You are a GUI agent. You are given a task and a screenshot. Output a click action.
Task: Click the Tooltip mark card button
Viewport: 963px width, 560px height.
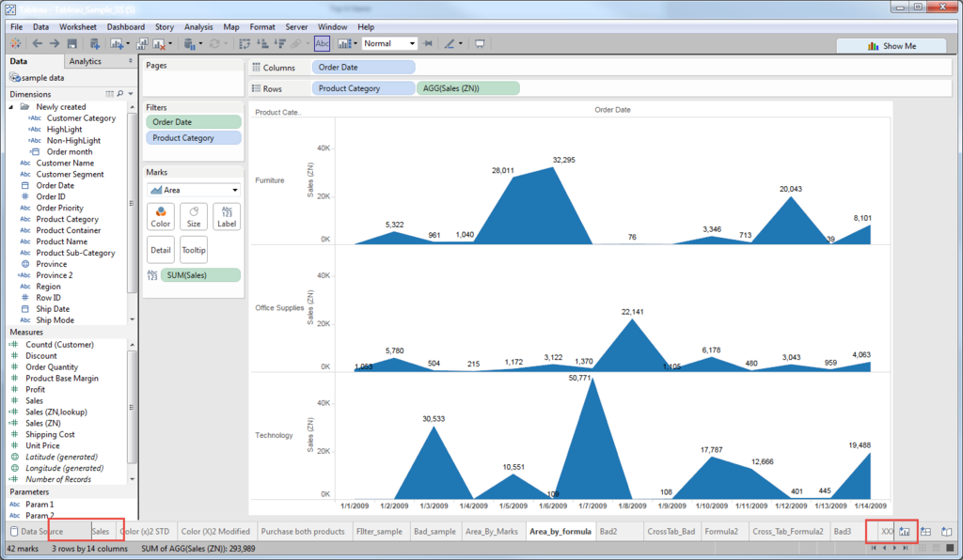click(x=194, y=250)
